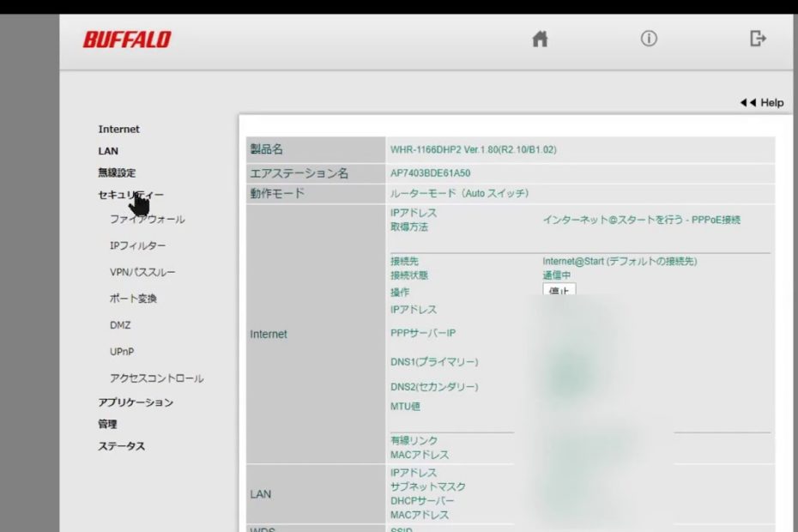Open the information icon in header

click(x=649, y=39)
